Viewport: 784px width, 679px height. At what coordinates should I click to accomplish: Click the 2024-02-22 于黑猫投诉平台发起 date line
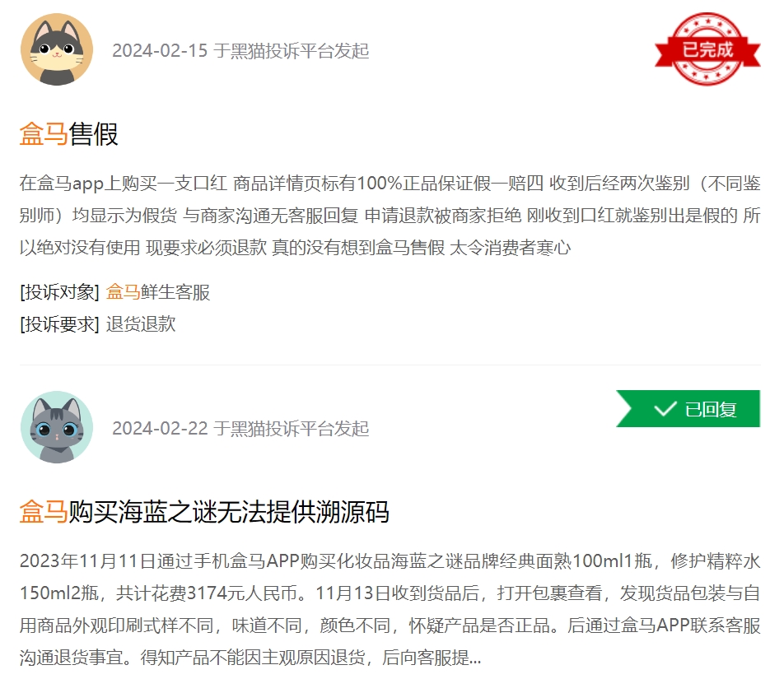pyautogui.click(x=240, y=428)
